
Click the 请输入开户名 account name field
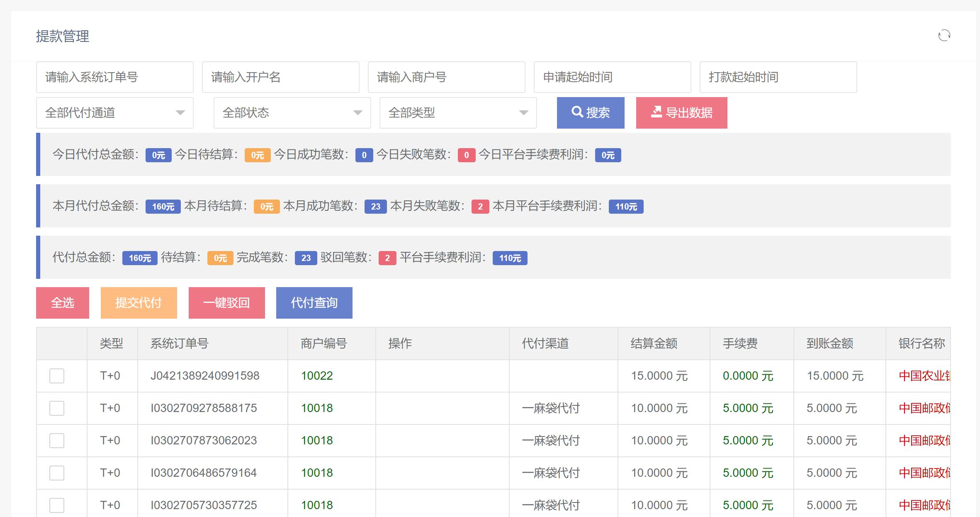280,77
